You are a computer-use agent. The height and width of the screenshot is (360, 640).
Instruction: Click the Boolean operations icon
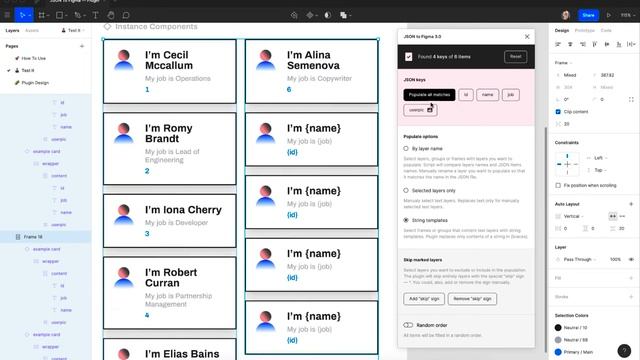coord(343,15)
